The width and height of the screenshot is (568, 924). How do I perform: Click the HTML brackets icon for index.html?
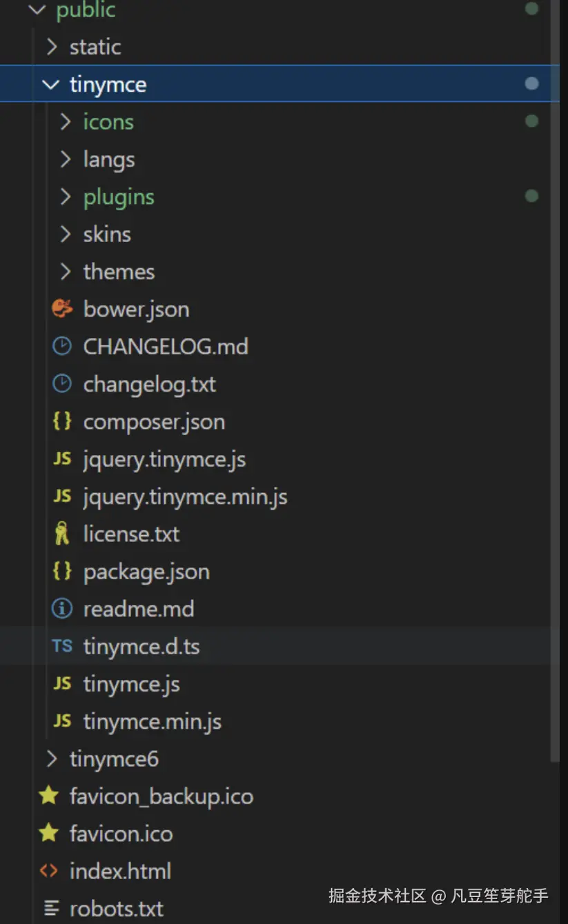click(48, 871)
